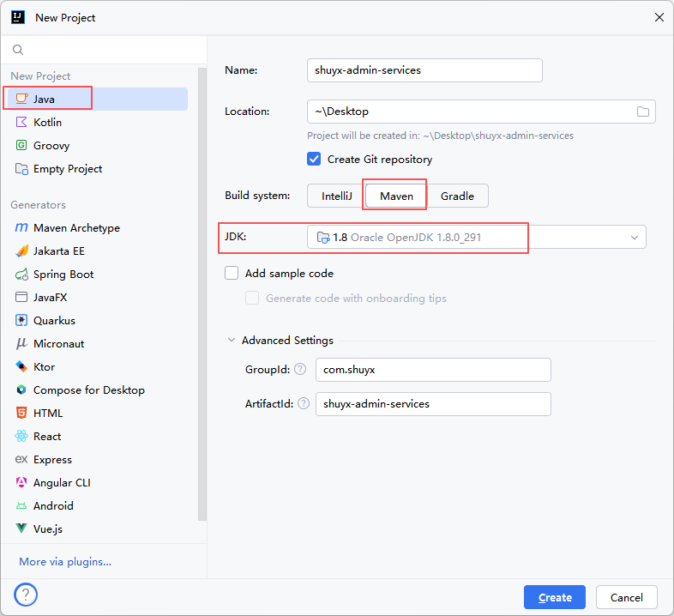Choose the Groovy project icon
Screen dimensions: 674x616
coord(21,146)
